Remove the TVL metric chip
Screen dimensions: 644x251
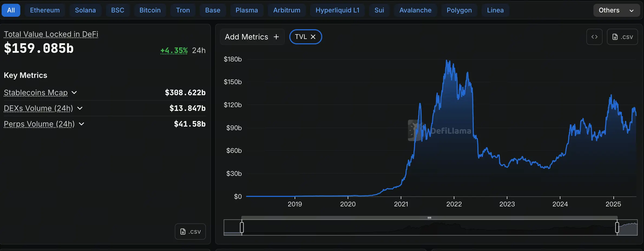click(313, 37)
